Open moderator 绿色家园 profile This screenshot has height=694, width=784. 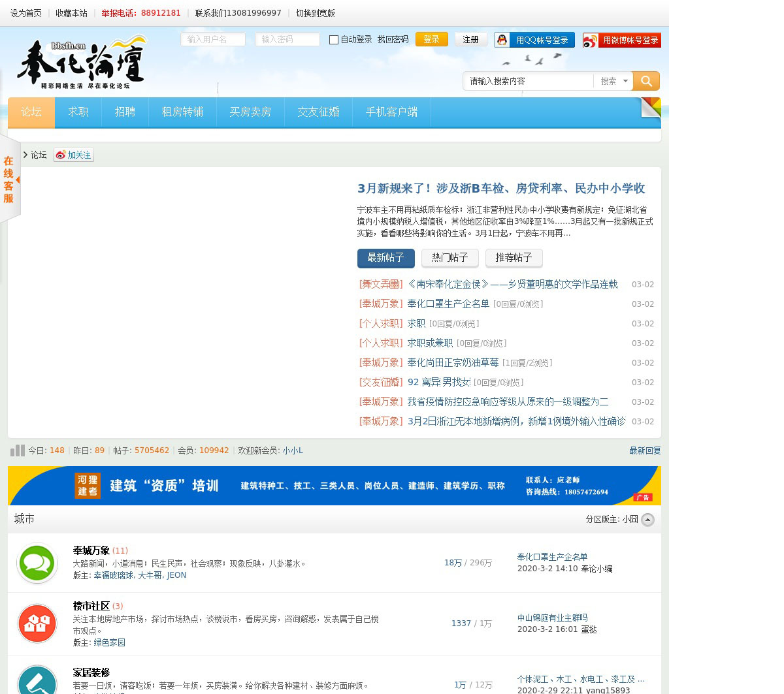(x=109, y=642)
